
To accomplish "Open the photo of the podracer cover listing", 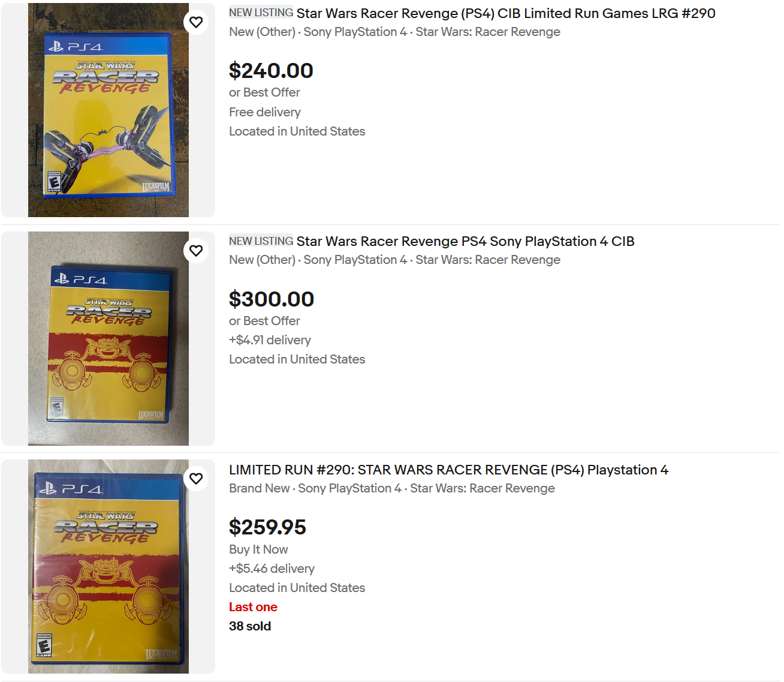I will (x=108, y=110).
